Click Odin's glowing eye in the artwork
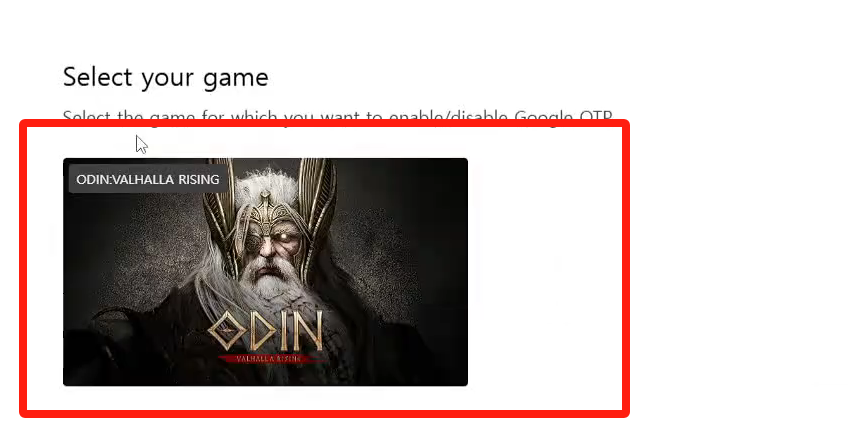This screenshot has width=848, height=436. [x=281, y=237]
